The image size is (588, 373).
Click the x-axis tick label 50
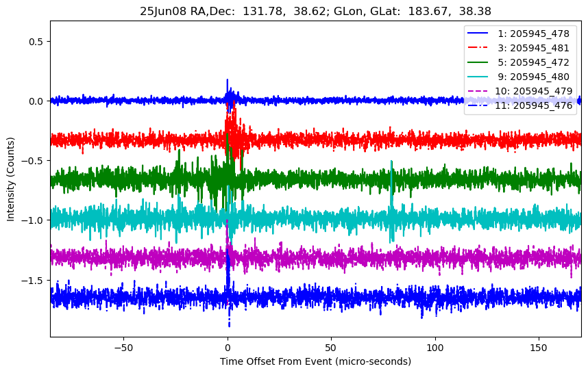[331, 348]
